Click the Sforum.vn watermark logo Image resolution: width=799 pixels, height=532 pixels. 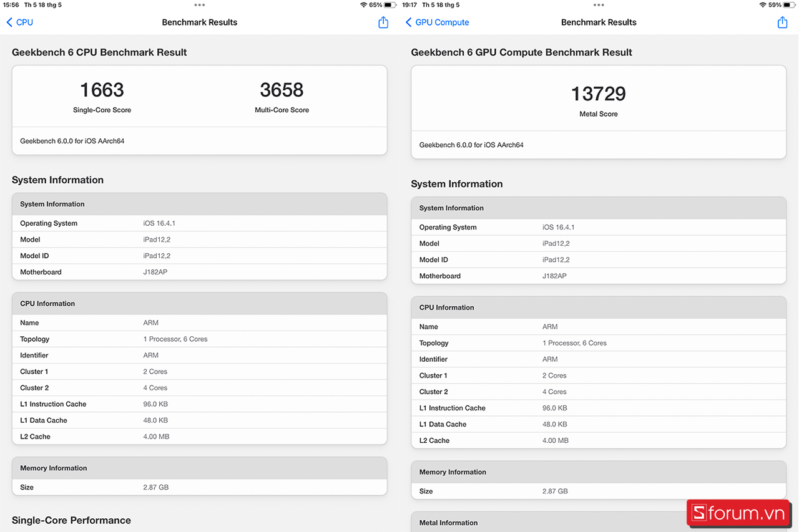[739, 513]
